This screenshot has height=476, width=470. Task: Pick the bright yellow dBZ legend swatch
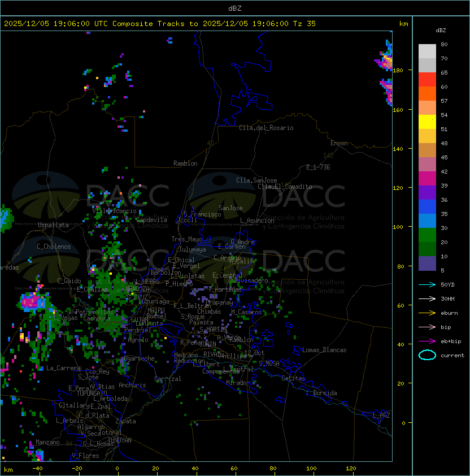coord(427,122)
